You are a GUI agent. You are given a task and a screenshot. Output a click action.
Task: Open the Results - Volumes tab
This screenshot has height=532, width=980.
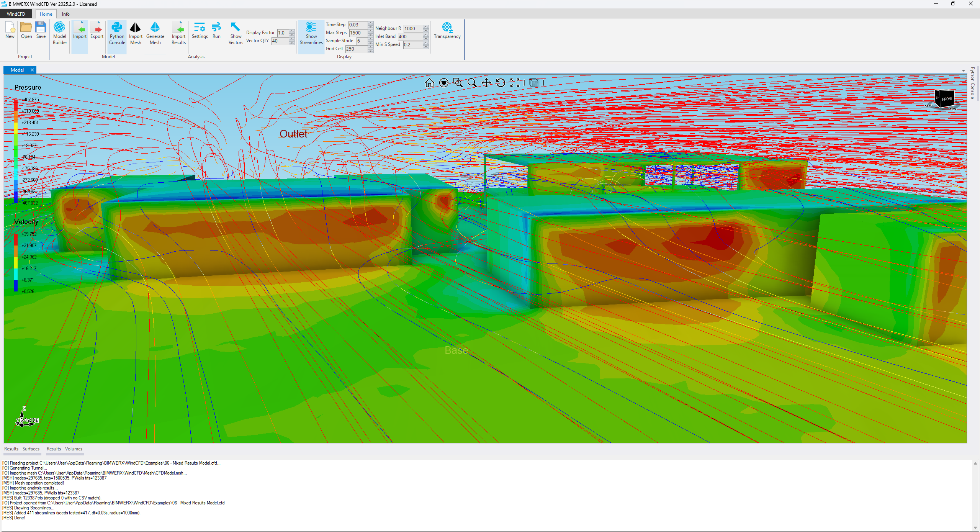point(64,449)
